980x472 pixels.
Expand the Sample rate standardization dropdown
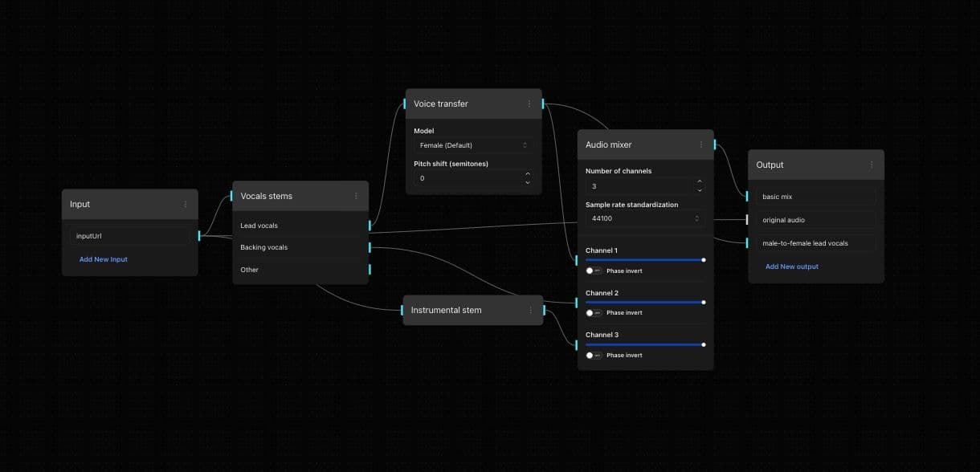click(x=645, y=218)
